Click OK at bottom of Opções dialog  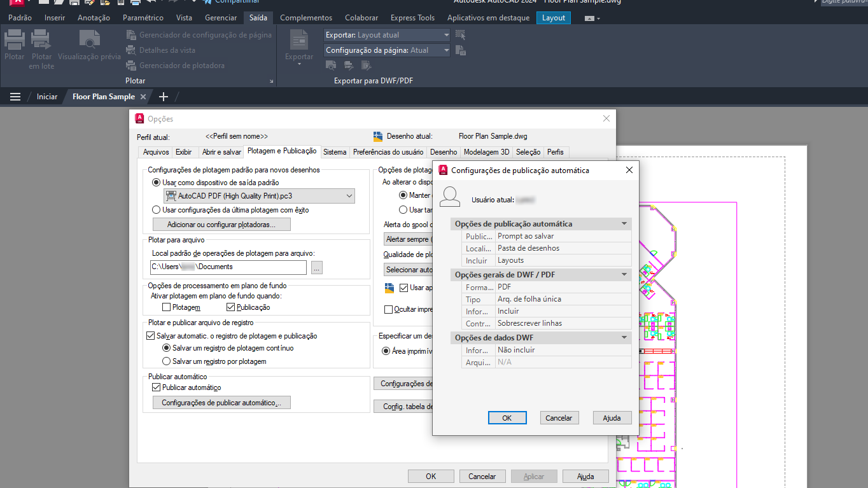431,476
